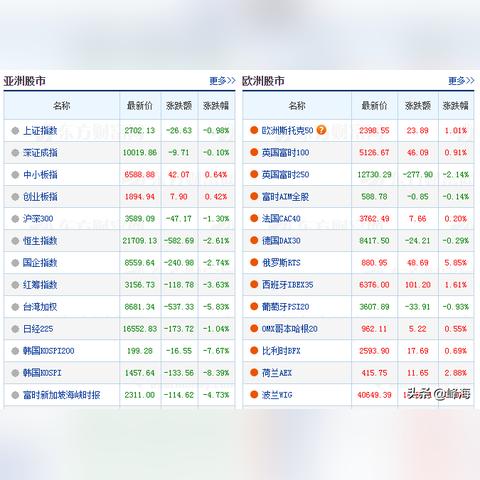Click the 5.85% change for 俄罗斯RTS

456,263
